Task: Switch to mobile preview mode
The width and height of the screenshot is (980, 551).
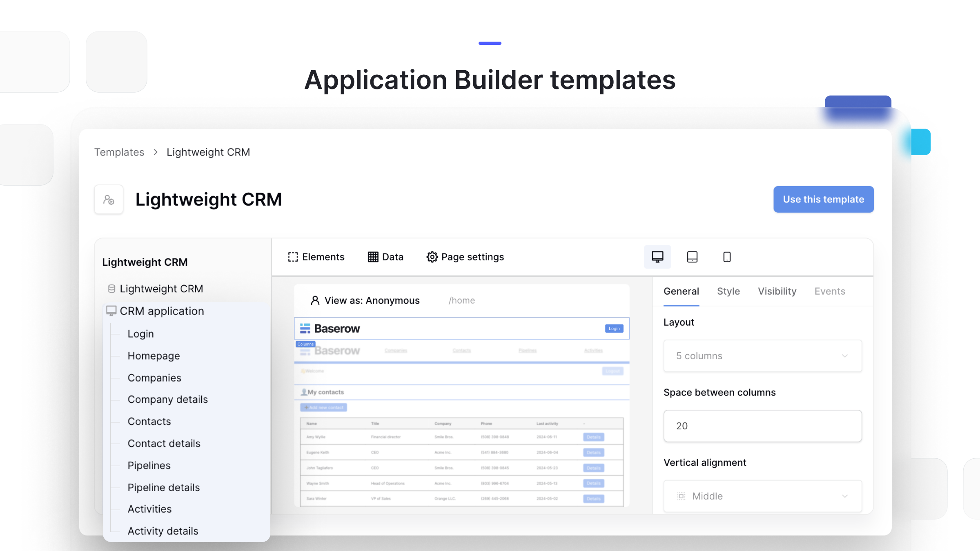Action: [x=727, y=257]
